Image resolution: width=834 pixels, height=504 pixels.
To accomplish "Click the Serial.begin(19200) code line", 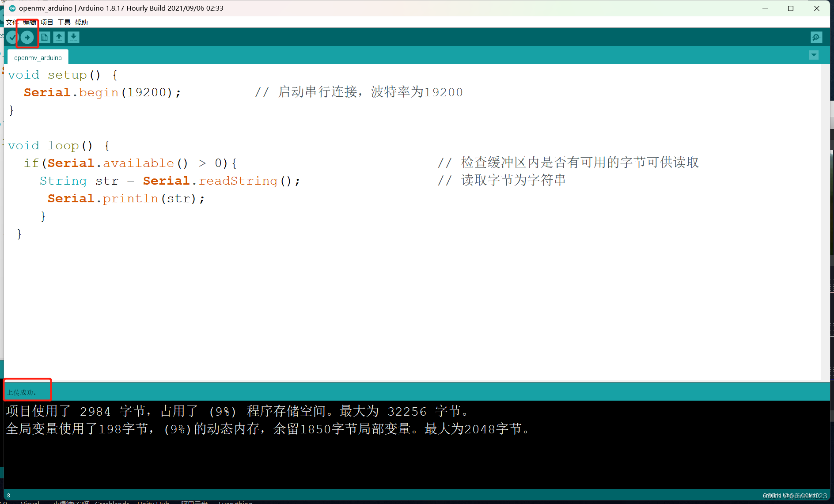I will (x=102, y=92).
